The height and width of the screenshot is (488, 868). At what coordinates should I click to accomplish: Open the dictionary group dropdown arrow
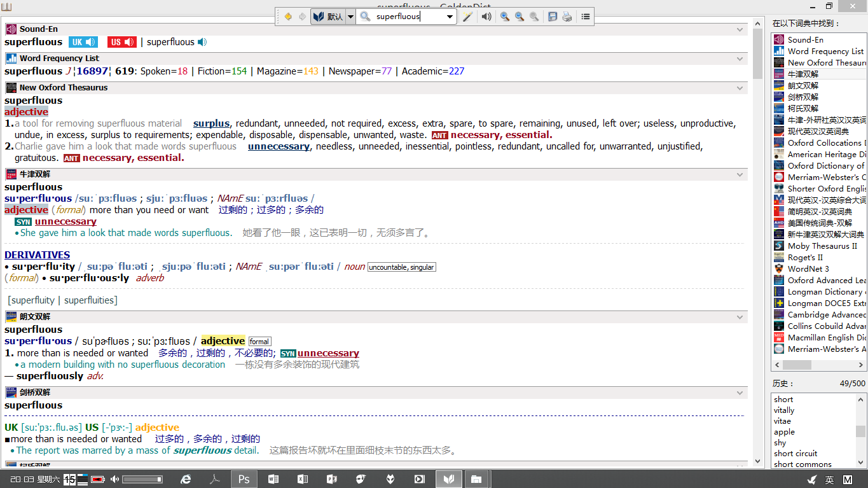coord(350,17)
